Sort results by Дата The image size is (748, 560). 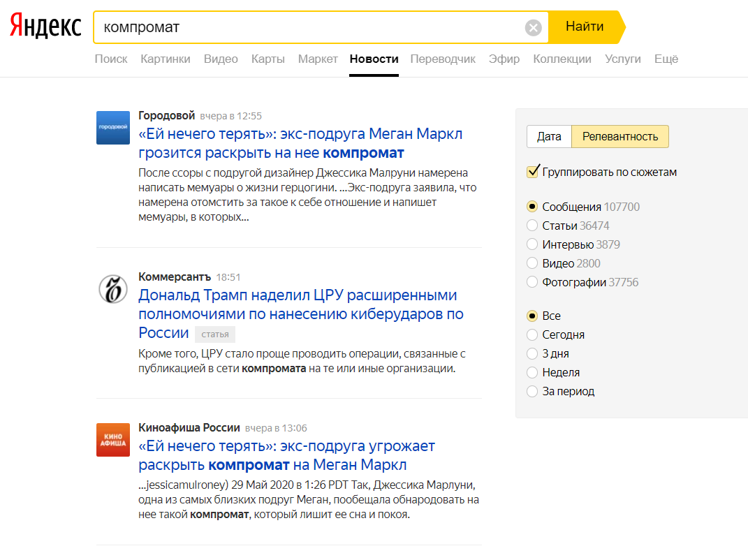[x=549, y=137]
